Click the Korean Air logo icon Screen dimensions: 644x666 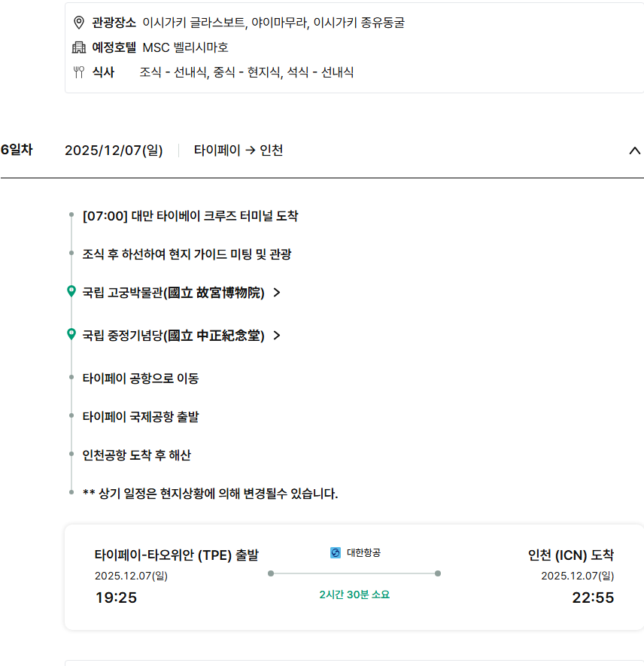(x=336, y=553)
